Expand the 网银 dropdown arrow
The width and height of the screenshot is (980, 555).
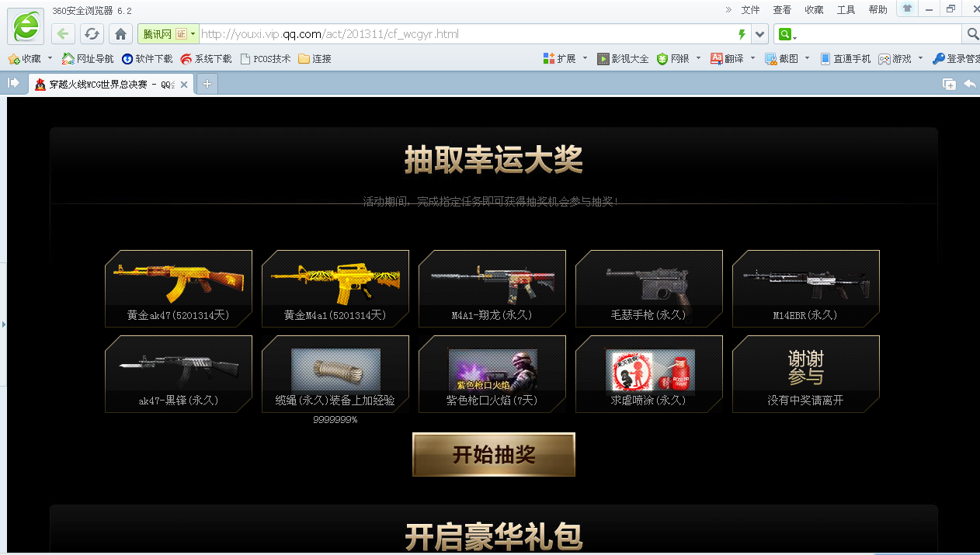[698, 58]
